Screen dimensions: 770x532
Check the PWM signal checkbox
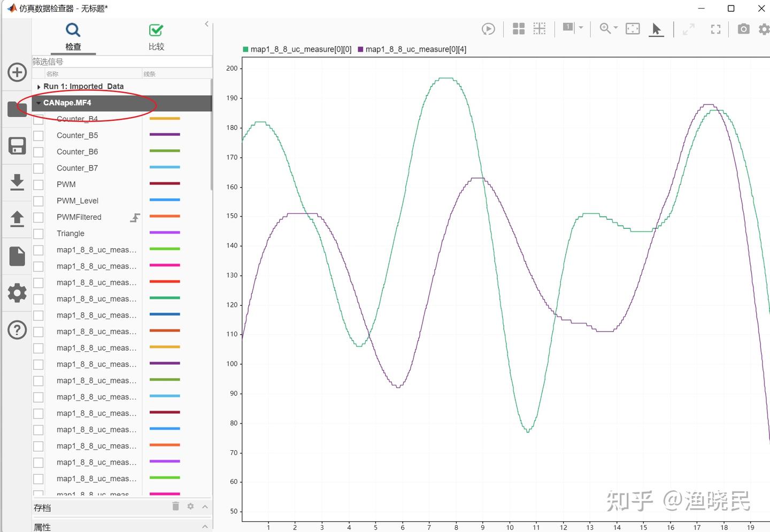point(38,184)
